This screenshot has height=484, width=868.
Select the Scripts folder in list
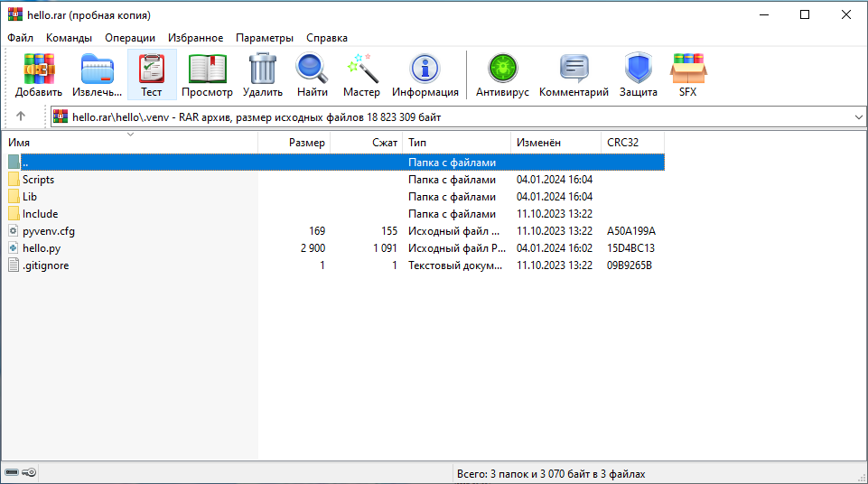(x=38, y=180)
